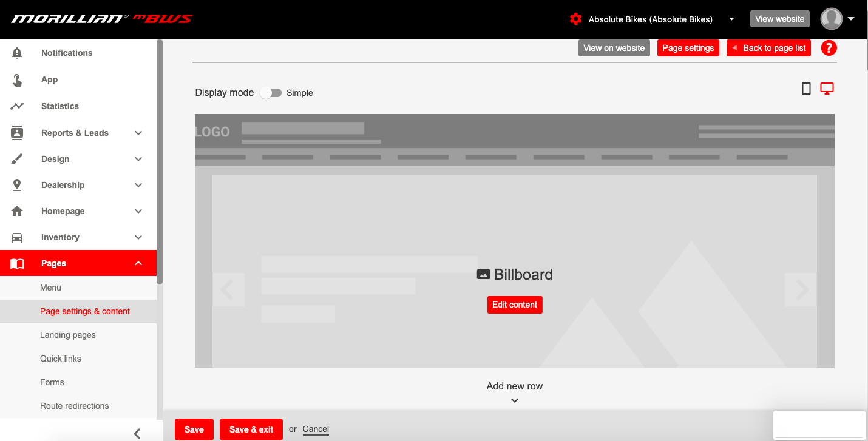Expand the Reports & Leads menu

point(138,133)
